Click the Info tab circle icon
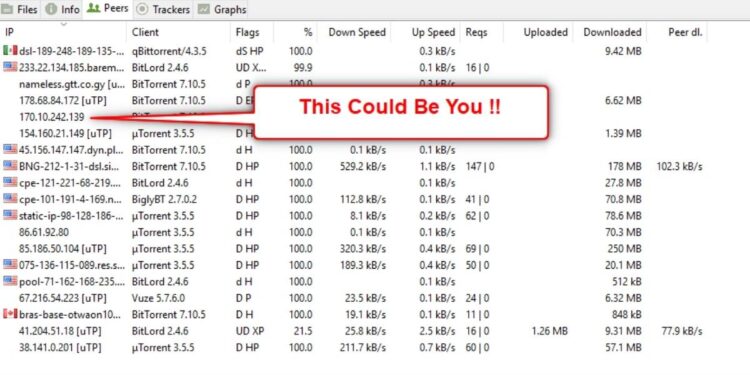750x375 pixels. click(52, 9)
